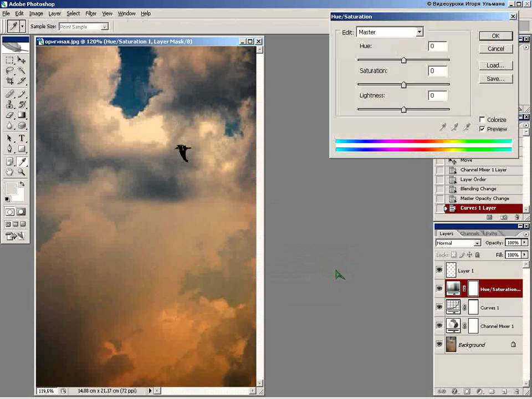Create new snapshot in History panel
This screenshot has width=532, height=399.
504,217
